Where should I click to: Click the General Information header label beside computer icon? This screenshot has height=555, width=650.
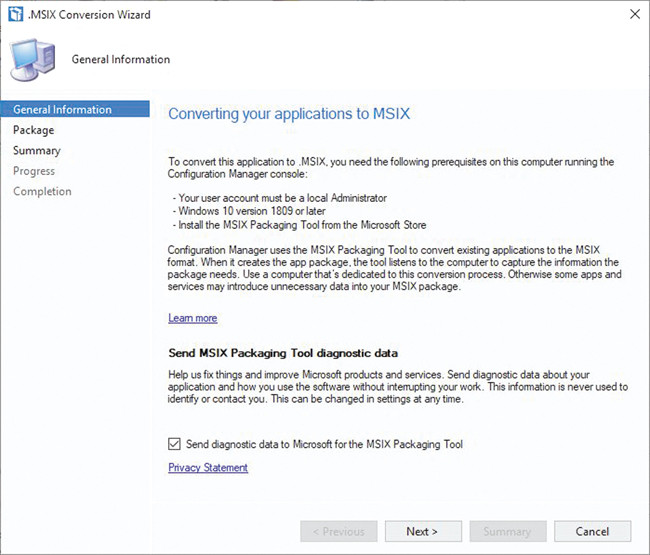(121, 59)
